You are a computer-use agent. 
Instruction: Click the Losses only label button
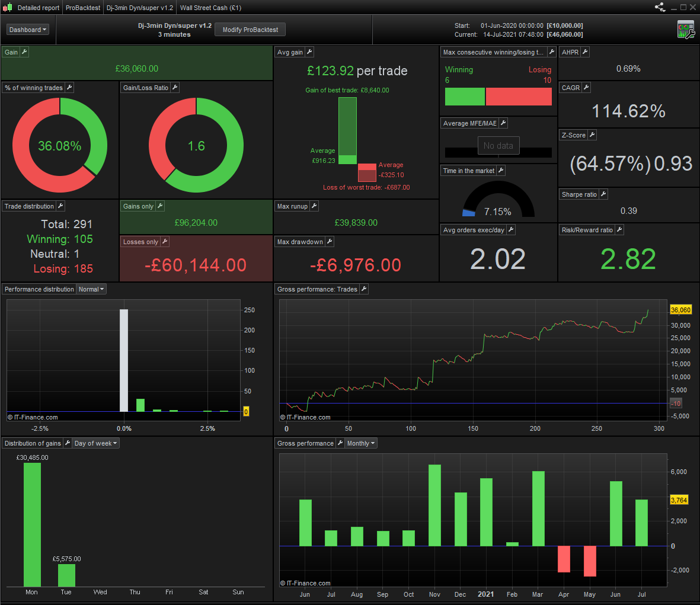coord(140,241)
